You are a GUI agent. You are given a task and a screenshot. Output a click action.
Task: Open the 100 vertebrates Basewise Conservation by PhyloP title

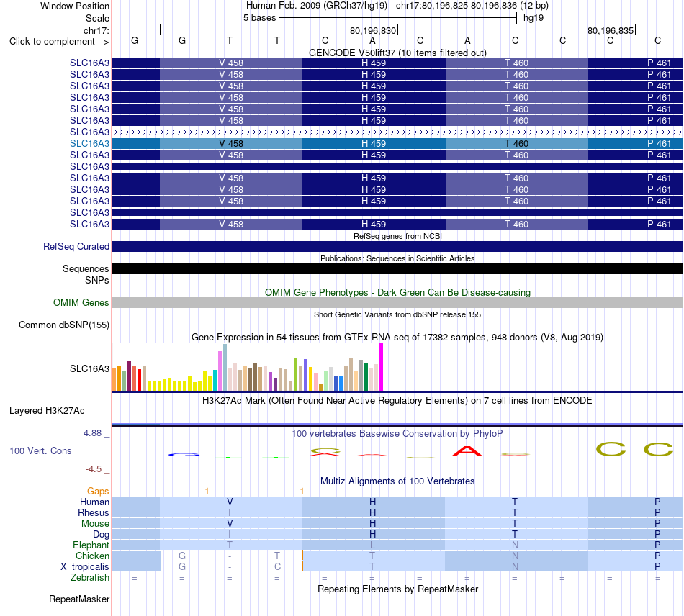point(397,433)
